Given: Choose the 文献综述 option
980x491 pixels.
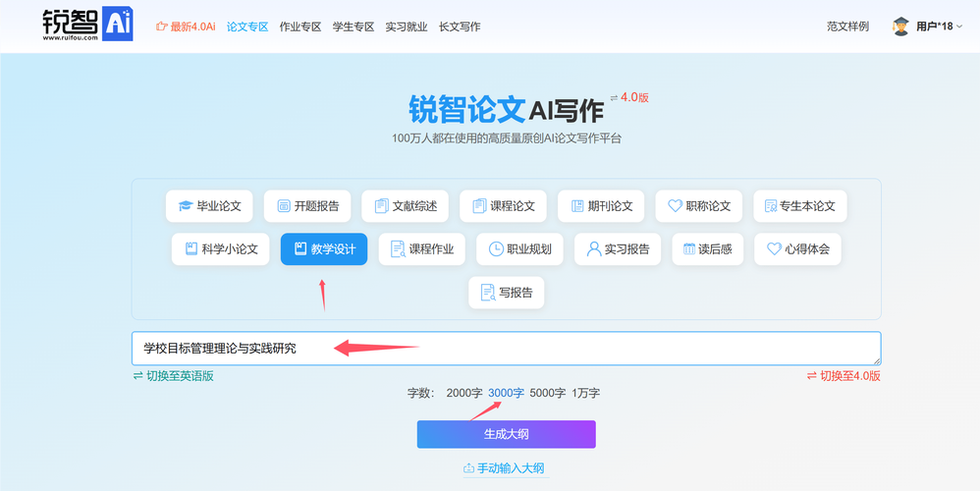Looking at the screenshot, I should click(x=405, y=206).
